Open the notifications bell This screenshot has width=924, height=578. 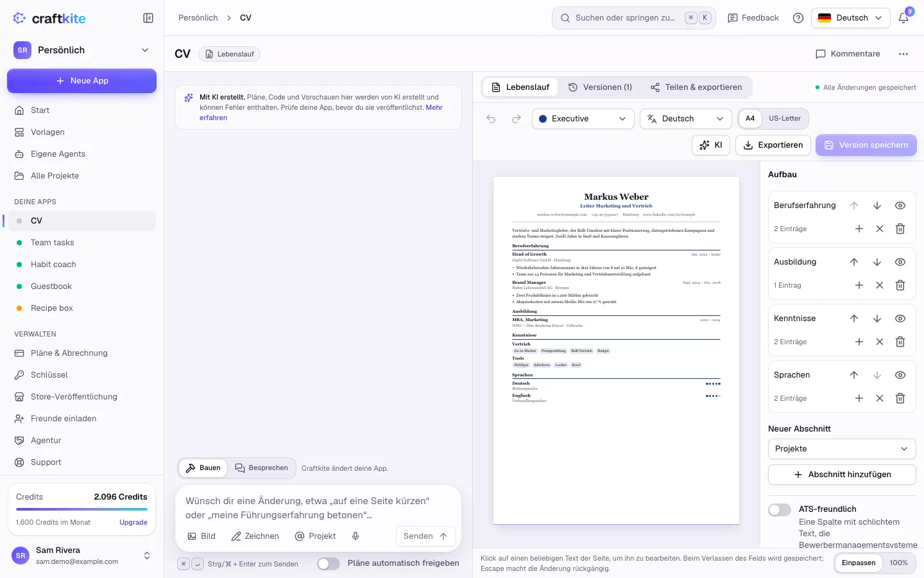903,18
